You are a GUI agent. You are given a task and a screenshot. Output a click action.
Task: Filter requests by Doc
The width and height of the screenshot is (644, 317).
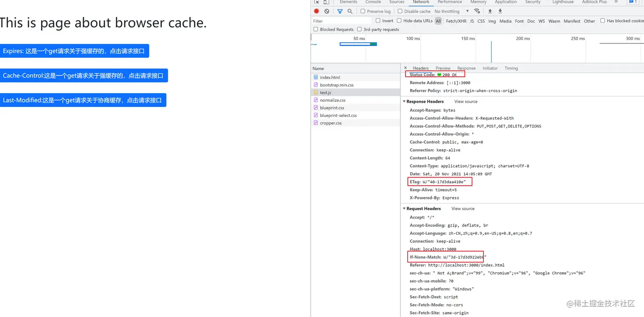[531, 21]
